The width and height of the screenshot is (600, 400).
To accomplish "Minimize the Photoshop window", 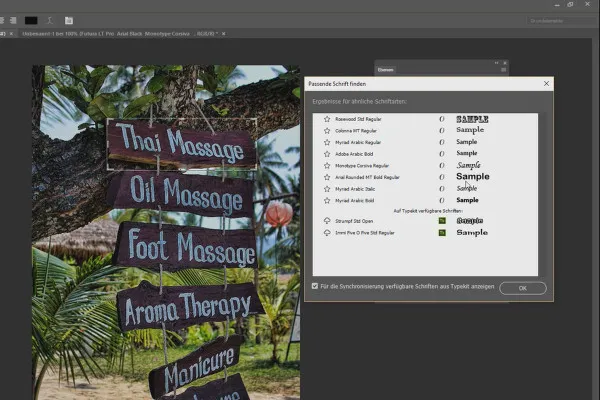I will [x=557, y=5].
